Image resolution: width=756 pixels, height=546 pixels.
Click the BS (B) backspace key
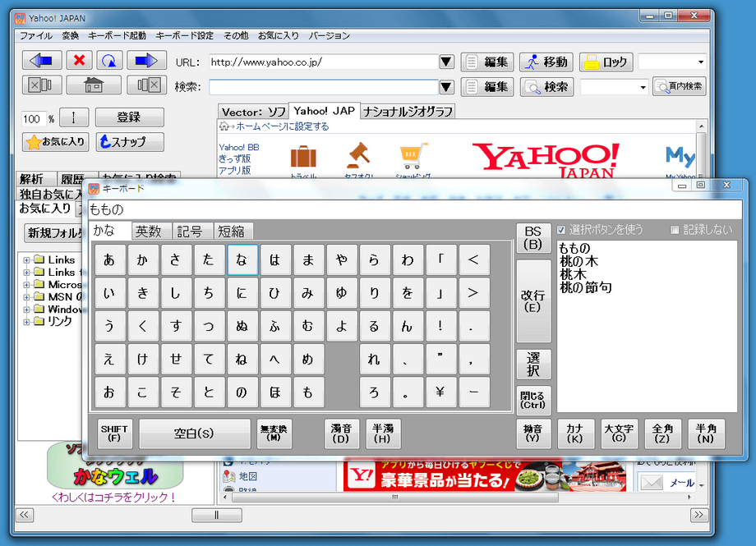pos(532,237)
